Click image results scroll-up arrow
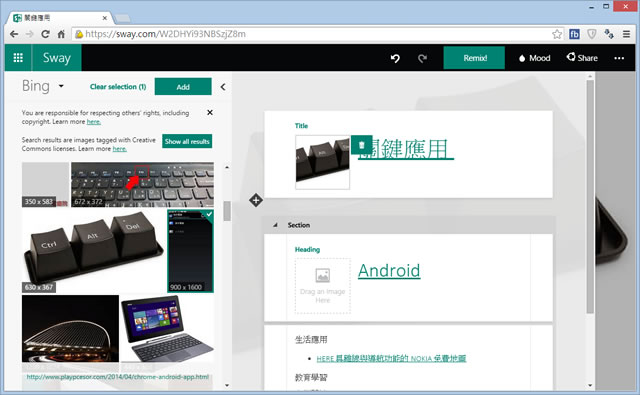 click(227, 167)
